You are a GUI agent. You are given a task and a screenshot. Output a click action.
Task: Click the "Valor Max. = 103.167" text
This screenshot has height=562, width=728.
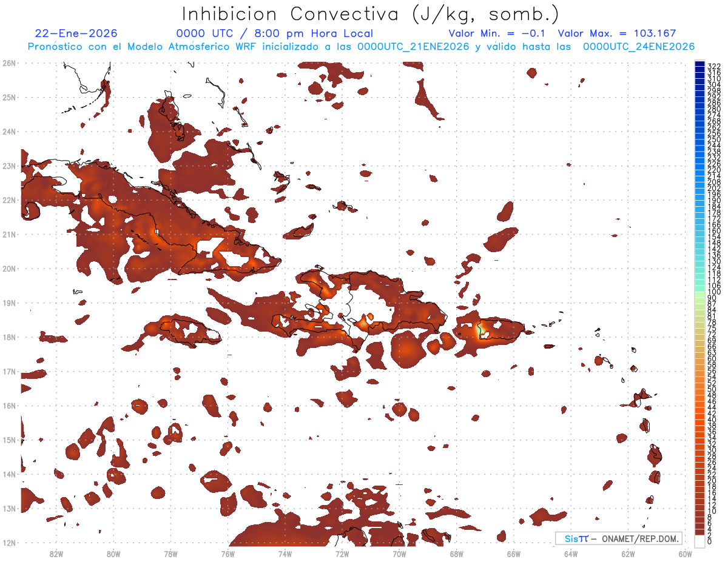(616, 33)
